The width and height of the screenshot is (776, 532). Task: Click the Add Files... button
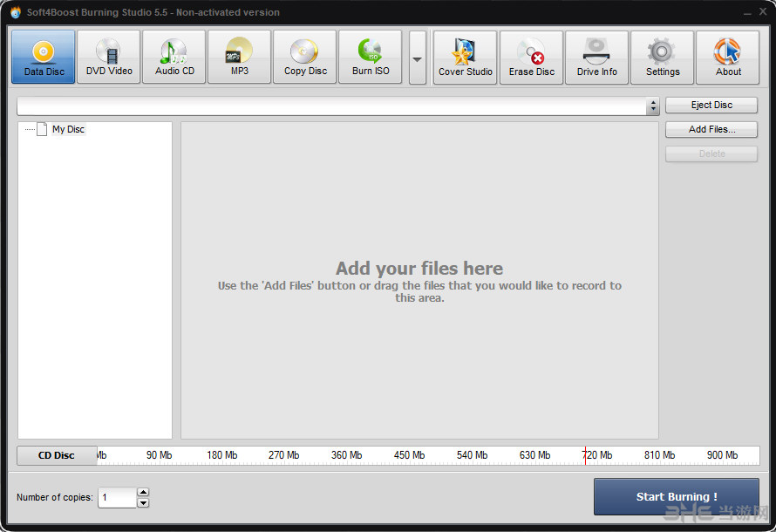tap(711, 129)
